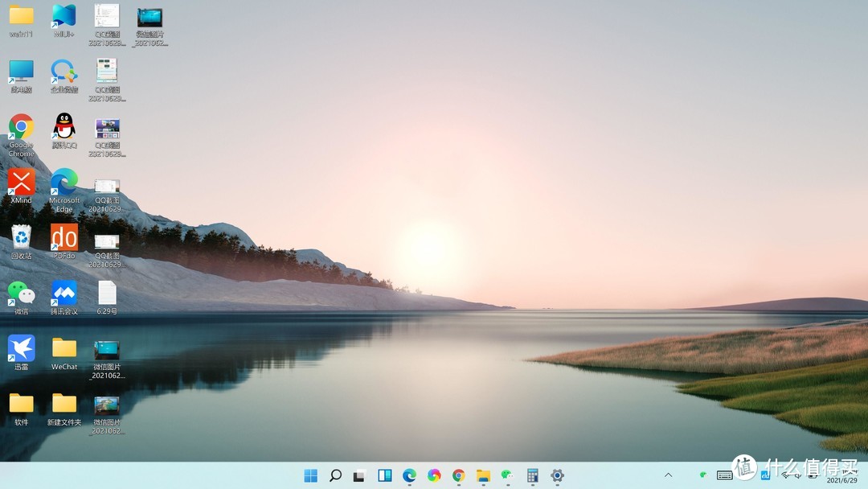Screen dimensions: 868x489
Task: Select the 腾讯会议 desktop shortcut
Action: 64,294
